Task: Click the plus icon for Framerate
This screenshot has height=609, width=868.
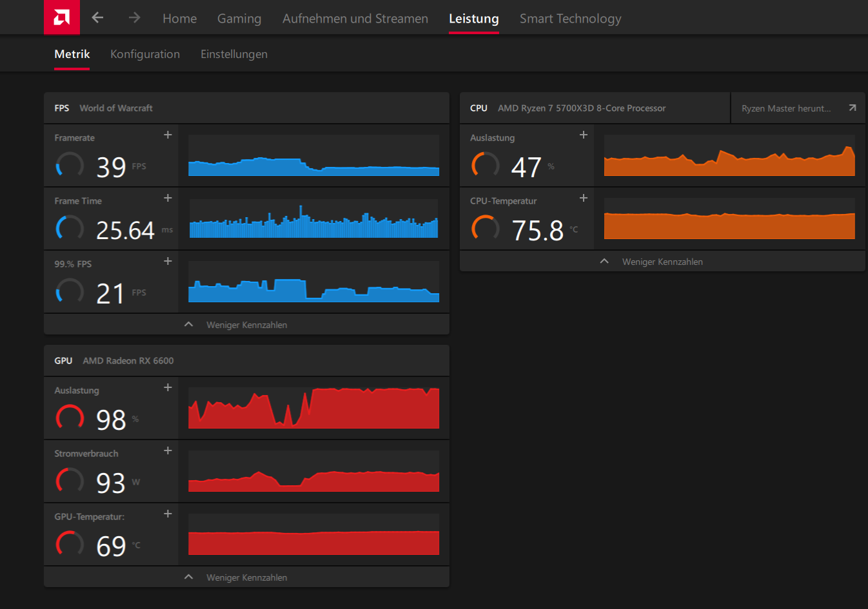Action: click(x=168, y=135)
